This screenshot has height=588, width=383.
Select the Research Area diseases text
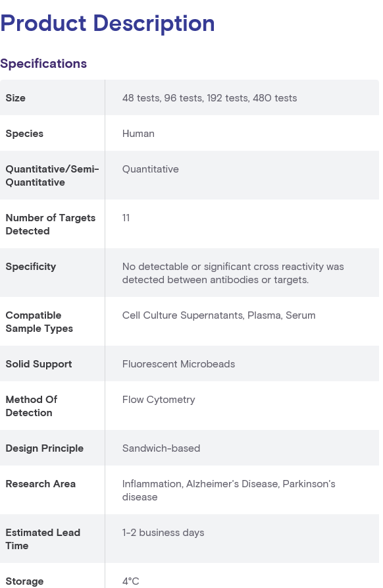228,491
